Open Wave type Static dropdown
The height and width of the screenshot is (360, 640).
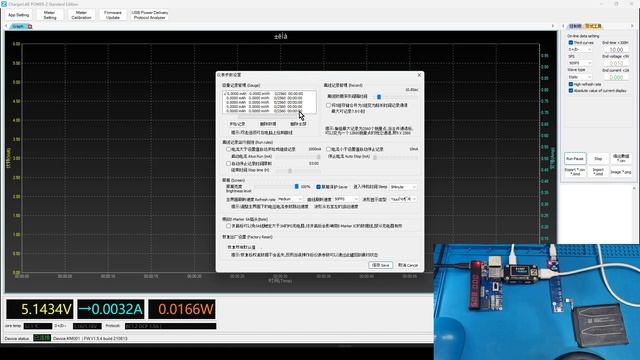[580, 77]
